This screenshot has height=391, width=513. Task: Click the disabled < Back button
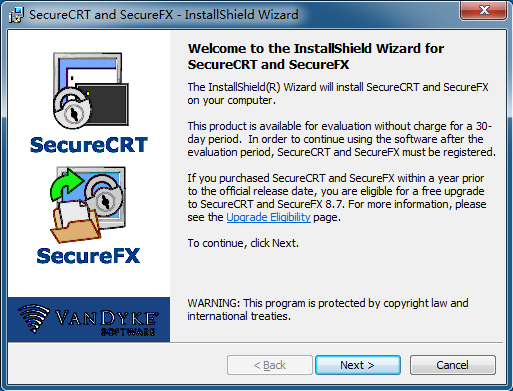[x=270, y=365]
